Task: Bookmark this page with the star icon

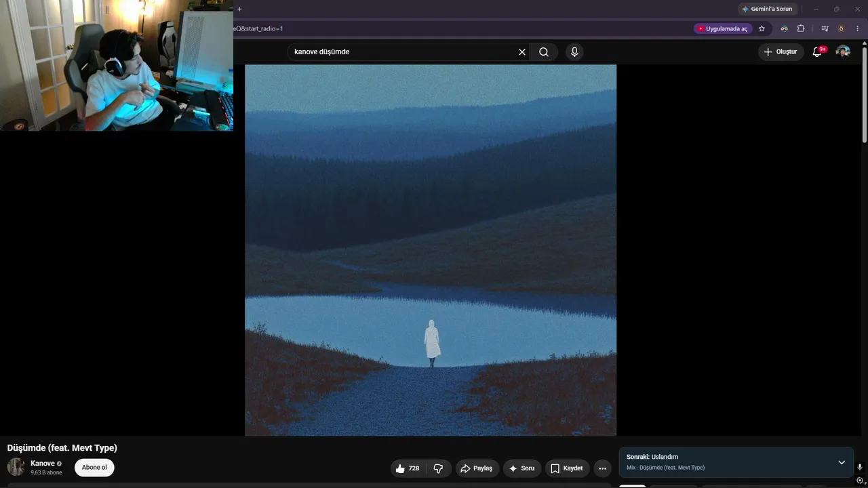Action: click(x=762, y=28)
